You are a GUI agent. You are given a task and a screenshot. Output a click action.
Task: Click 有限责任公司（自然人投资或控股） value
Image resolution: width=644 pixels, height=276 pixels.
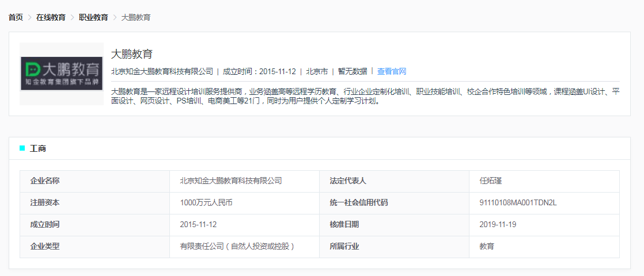[x=239, y=247]
